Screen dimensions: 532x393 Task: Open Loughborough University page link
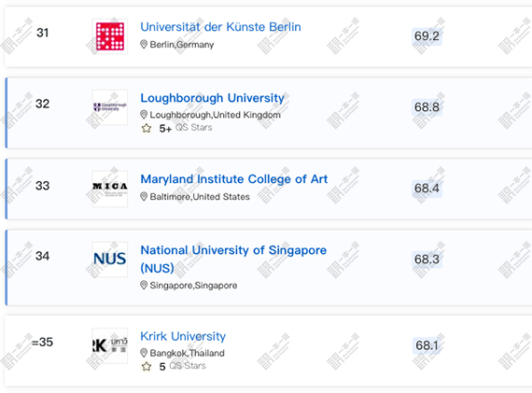point(213,98)
